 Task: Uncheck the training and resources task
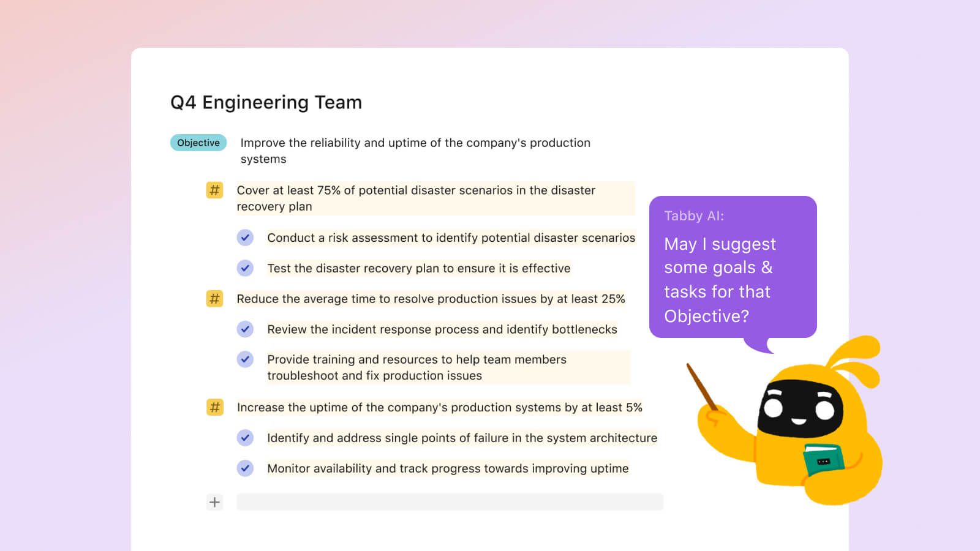(x=246, y=360)
